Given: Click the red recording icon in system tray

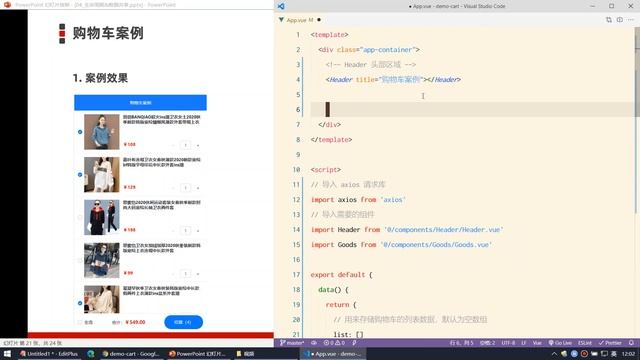Looking at the screenshot, I should pyautogui.click(x=584, y=354).
